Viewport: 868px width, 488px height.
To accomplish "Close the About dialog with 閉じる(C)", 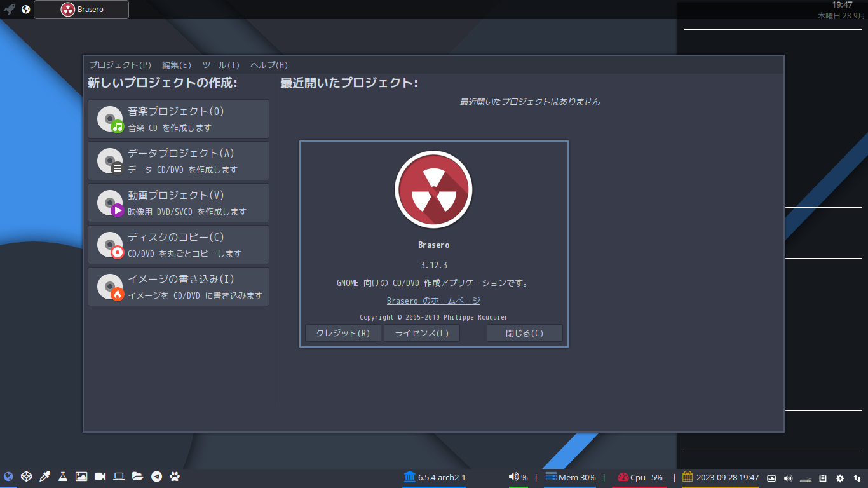I will point(525,333).
